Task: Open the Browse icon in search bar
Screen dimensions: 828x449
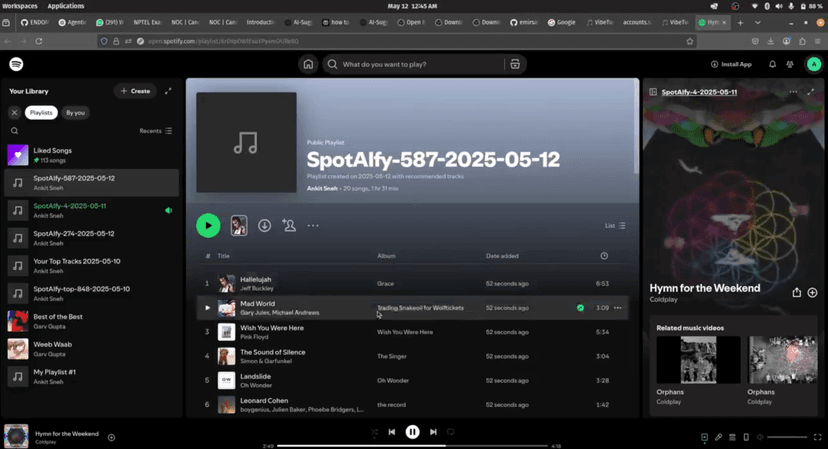Action: [x=515, y=64]
